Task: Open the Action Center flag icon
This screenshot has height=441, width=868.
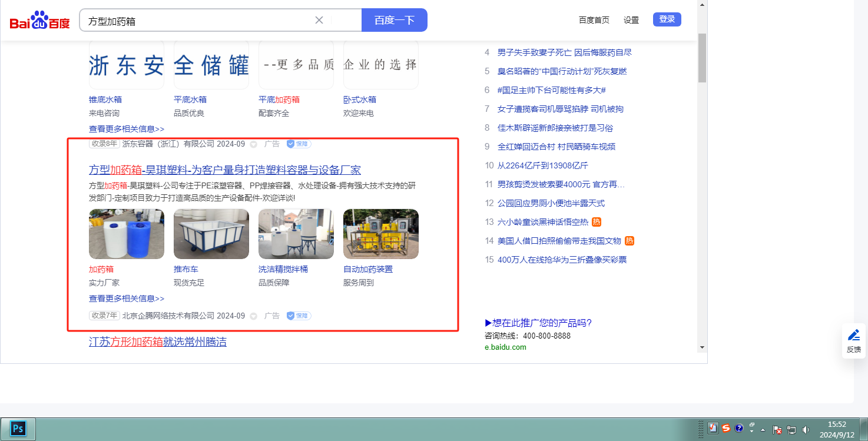Action: pyautogui.click(x=777, y=430)
